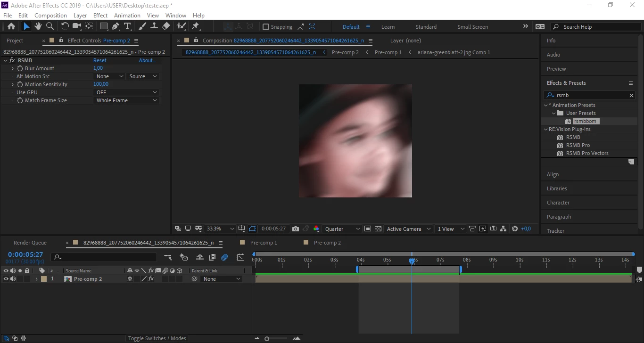Screen dimensions: 644x343
Task: Toggle Motion Blur enable for timeline
Action: pyautogui.click(x=225, y=257)
